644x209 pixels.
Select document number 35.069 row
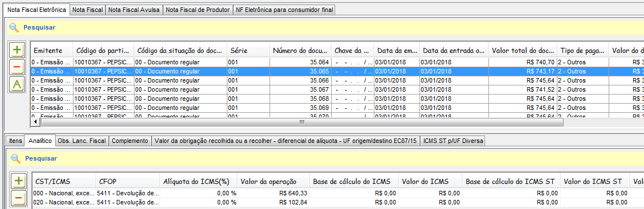click(x=337, y=108)
